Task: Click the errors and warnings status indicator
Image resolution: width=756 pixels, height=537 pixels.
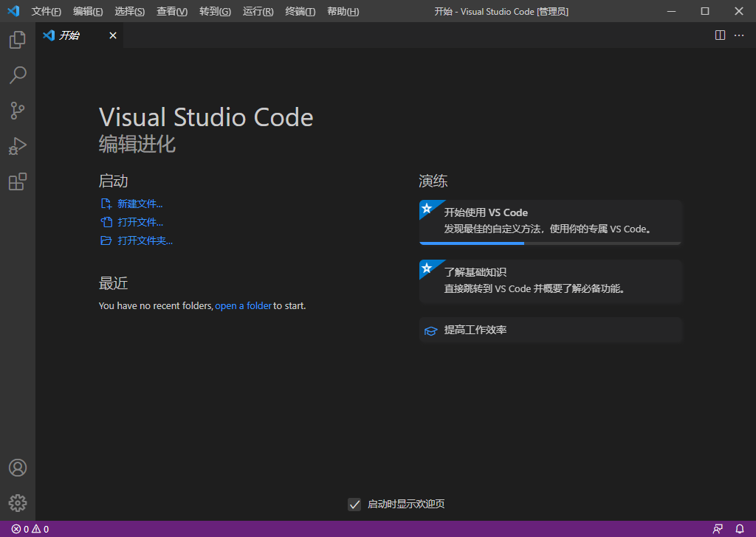Action: [30, 529]
